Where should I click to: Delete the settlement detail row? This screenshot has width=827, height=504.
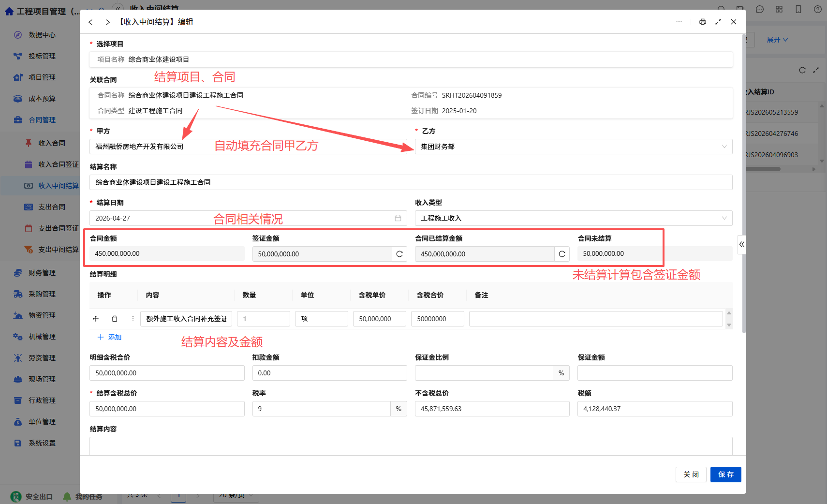pos(115,319)
